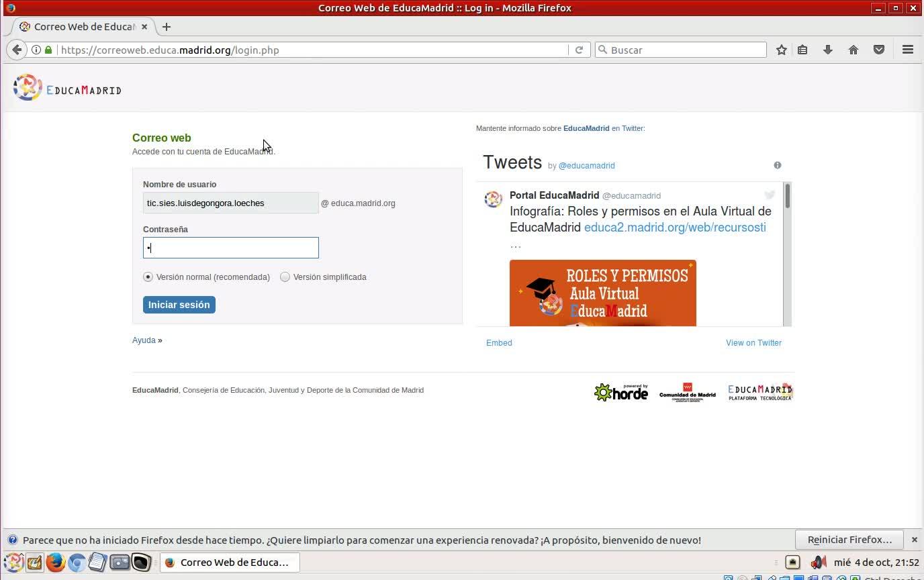Reload the page with the refresh icon
Screen dimensions: 924x580
click(x=579, y=50)
